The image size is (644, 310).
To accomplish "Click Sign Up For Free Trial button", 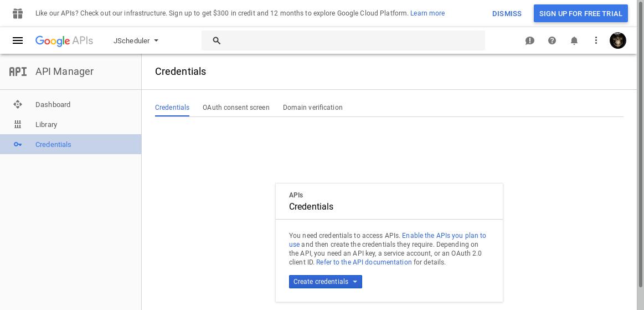I will click(581, 13).
